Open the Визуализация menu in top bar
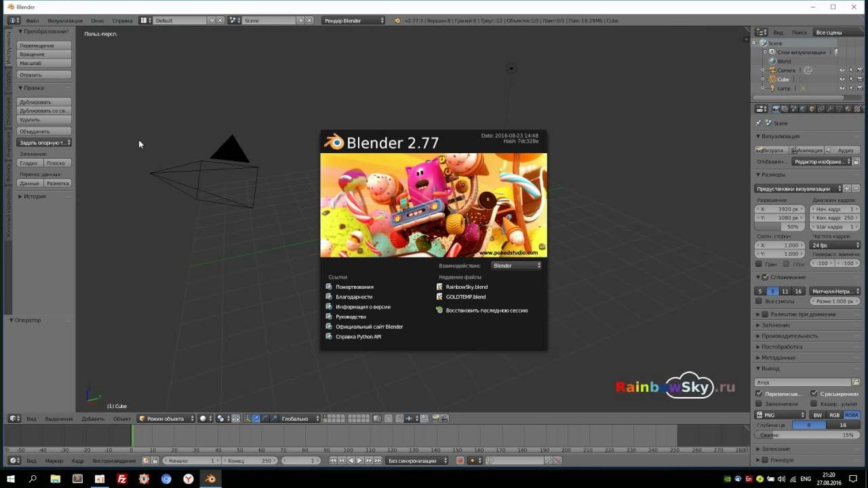Screen dimensions: 868x488 (65, 20)
